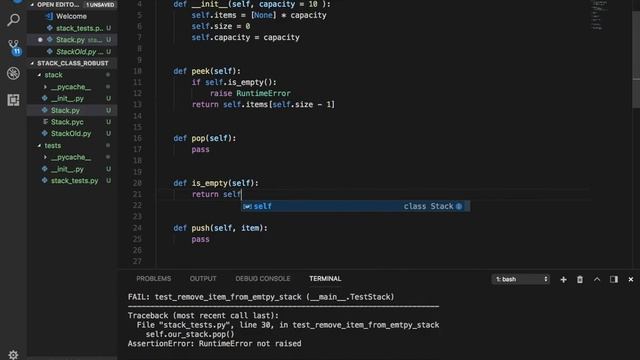Screen dimensions: 640x360
Task: Kill terminal using trash icon
Action: tap(580, 280)
